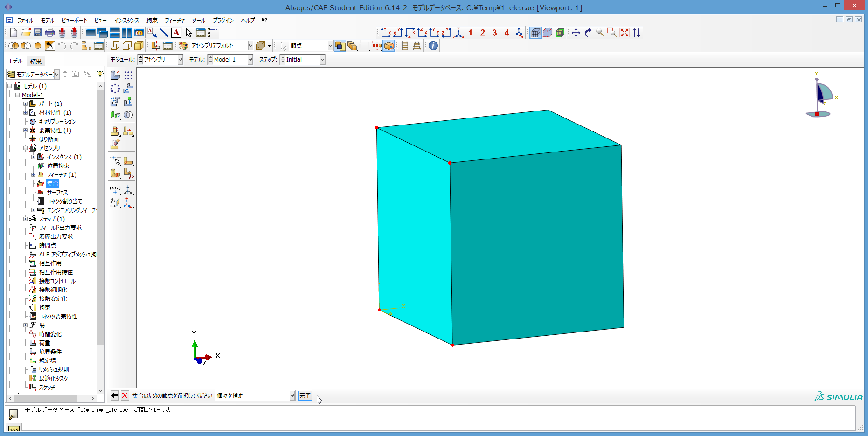Click the 完了 button in prompt area

click(305, 396)
